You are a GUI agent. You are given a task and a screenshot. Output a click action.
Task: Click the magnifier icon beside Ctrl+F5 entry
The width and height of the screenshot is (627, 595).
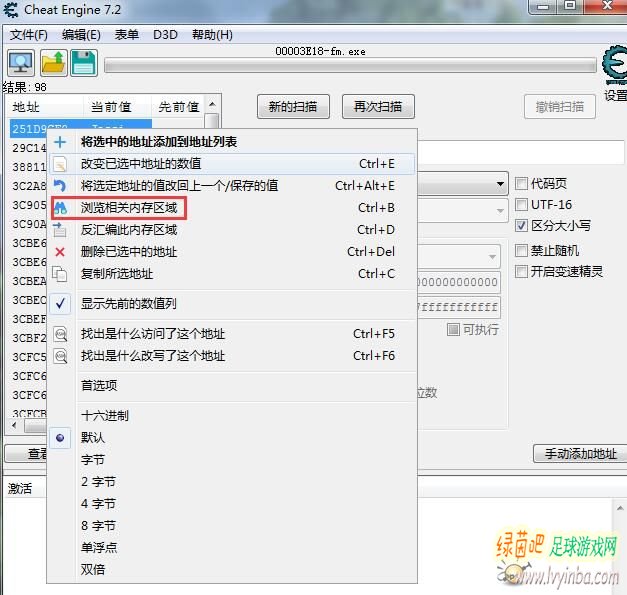[x=60, y=334]
